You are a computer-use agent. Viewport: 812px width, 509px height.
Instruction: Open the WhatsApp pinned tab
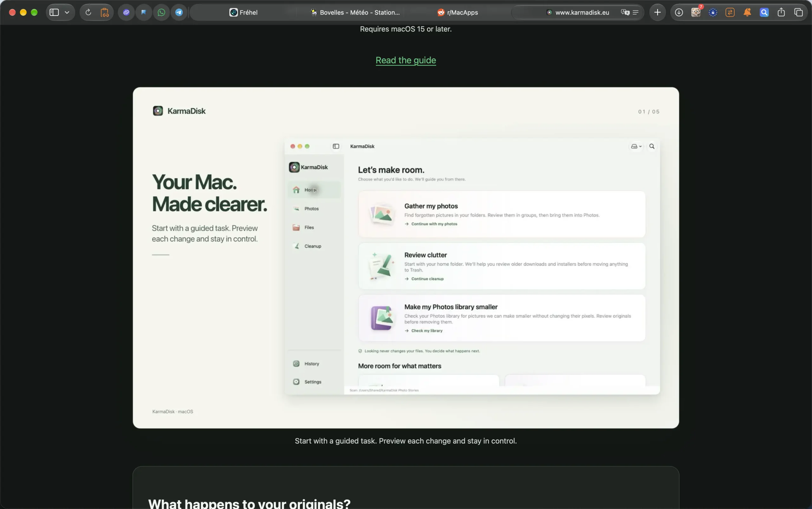[161, 12]
